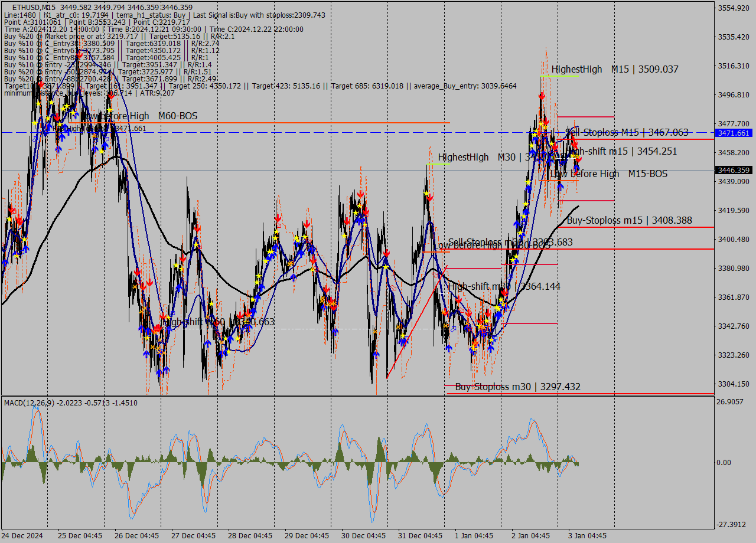Click the 1 Jan 04:45 time label
This screenshot has height=543, width=756.
click(474, 536)
